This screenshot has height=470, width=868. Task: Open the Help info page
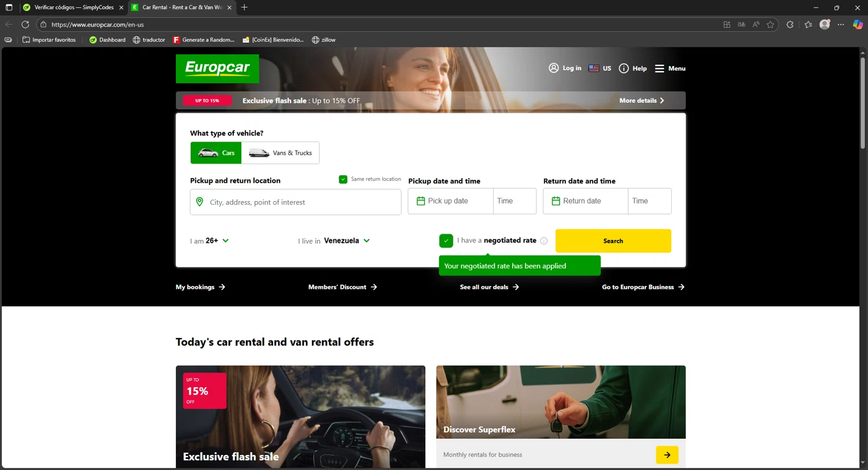(632, 68)
